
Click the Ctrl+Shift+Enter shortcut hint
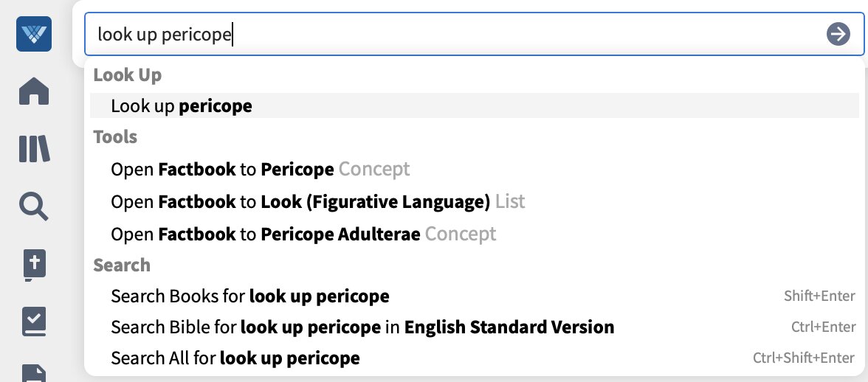(804, 358)
